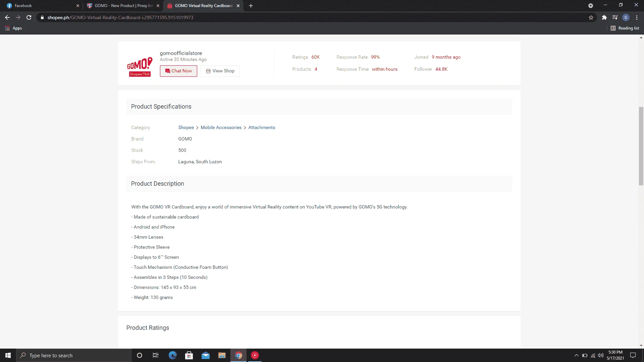644x362 pixels.
Task: Open the Windows Start menu
Action: click(8, 355)
